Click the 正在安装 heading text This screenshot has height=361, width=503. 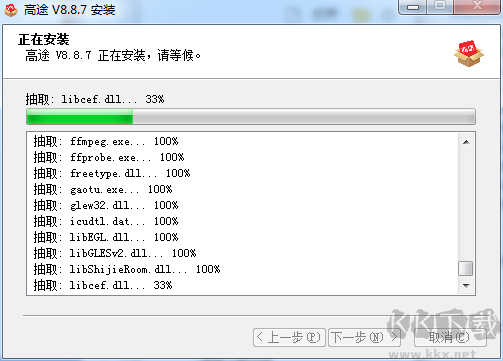coord(44,40)
